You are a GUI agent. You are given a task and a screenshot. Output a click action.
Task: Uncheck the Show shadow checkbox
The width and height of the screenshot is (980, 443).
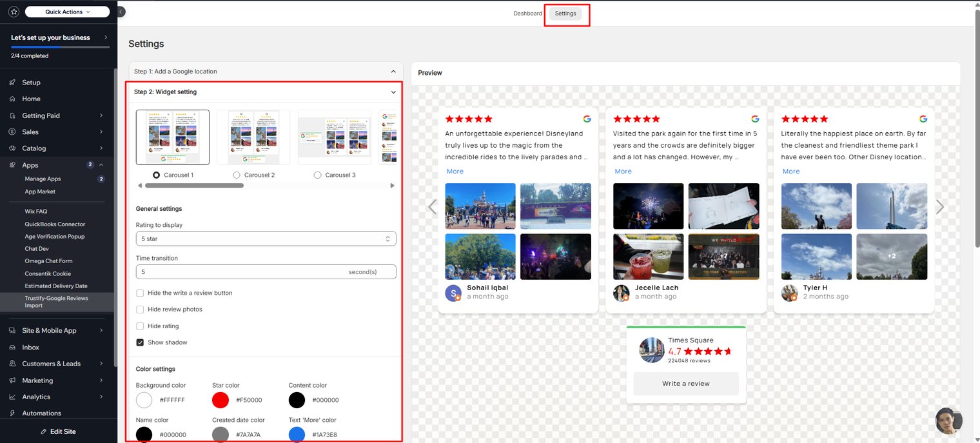140,342
